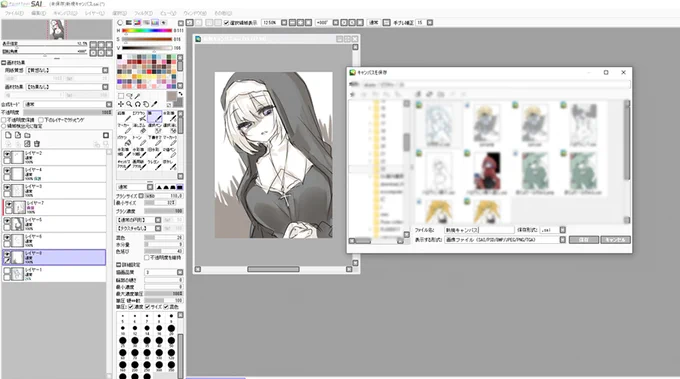
Task: Select the magic wand tool
Action: pyautogui.click(x=137, y=96)
